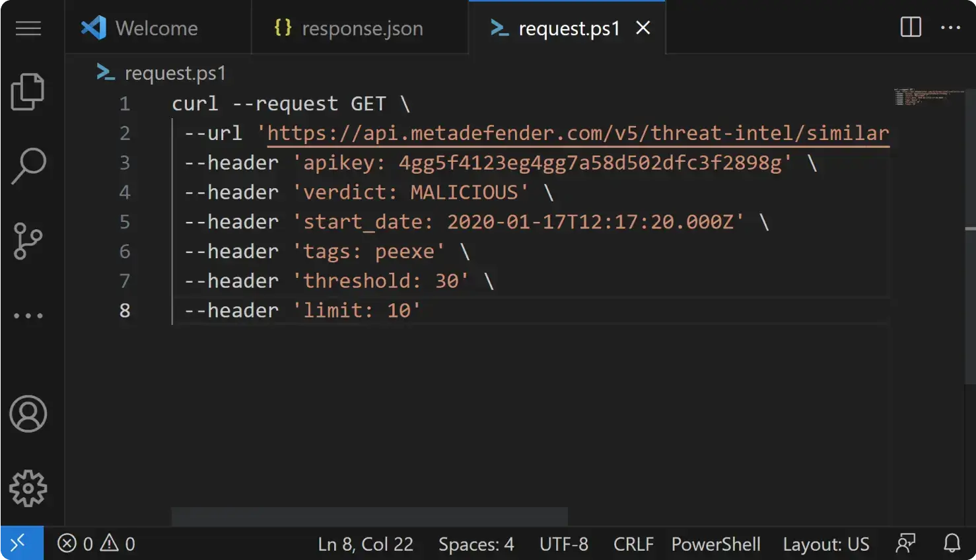Open Ln 8, Col 22 go-to-line indicator

pyautogui.click(x=366, y=544)
